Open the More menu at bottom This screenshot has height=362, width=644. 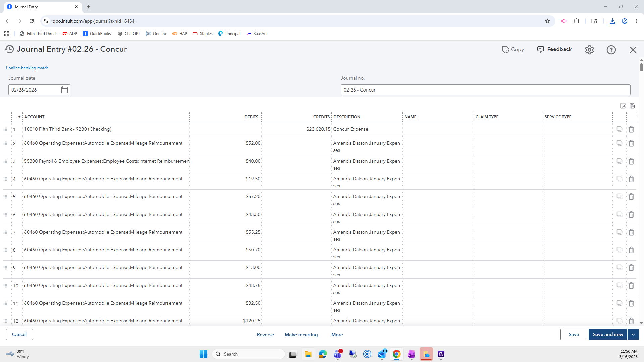pos(337,335)
